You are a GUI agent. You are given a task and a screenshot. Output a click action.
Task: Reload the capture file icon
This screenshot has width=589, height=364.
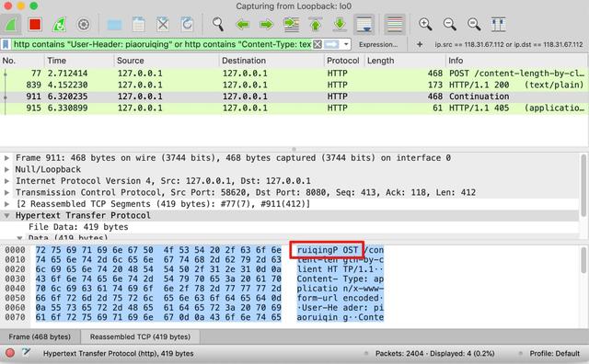pos(187,25)
